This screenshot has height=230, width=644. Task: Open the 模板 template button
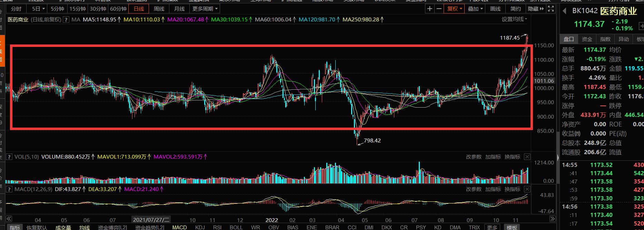(x=512, y=227)
